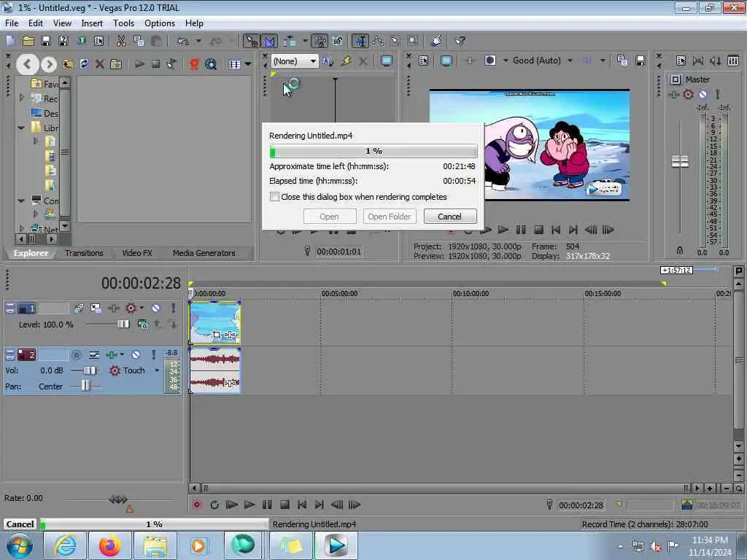
Task: Mute video track 1
Action: tap(156, 308)
